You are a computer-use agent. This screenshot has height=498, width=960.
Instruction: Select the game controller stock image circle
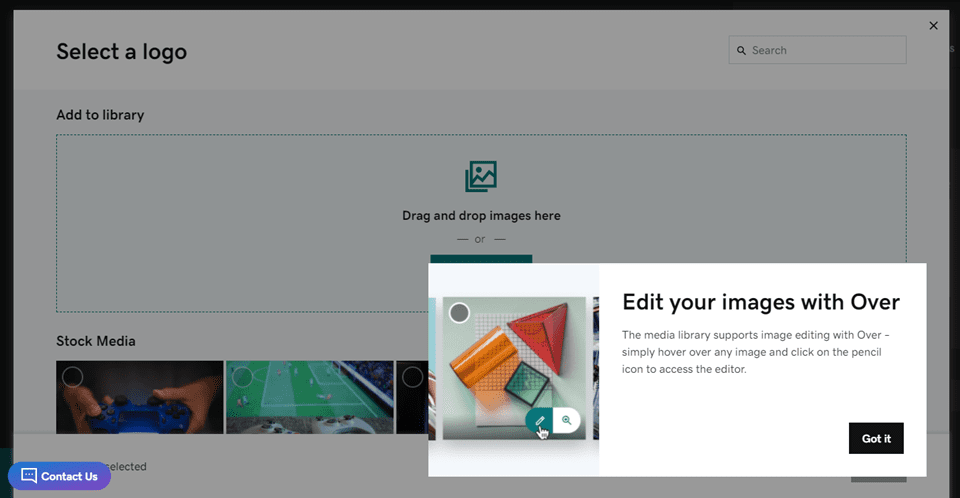pyautogui.click(x=73, y=377)
